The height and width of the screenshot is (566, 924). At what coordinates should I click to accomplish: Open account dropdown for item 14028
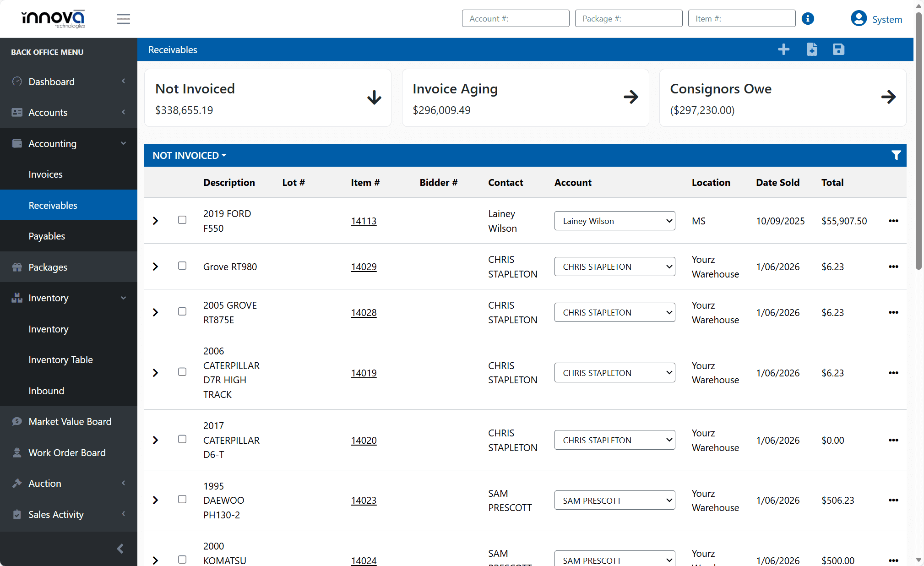coord(614,312)
